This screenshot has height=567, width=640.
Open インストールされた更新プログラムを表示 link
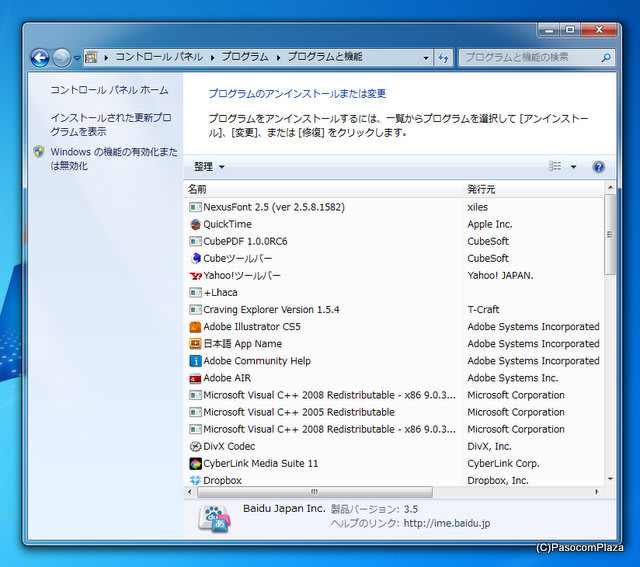111,125
